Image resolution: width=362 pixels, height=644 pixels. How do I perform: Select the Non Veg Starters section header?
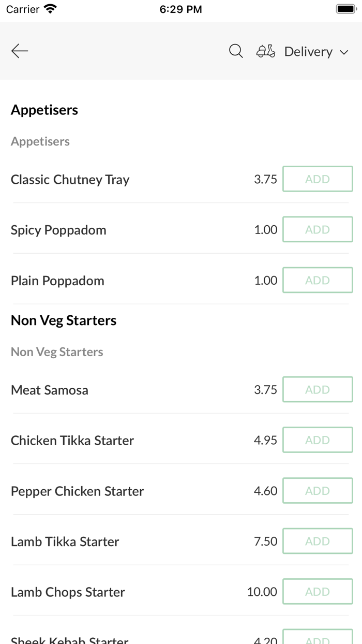point(64,320)
